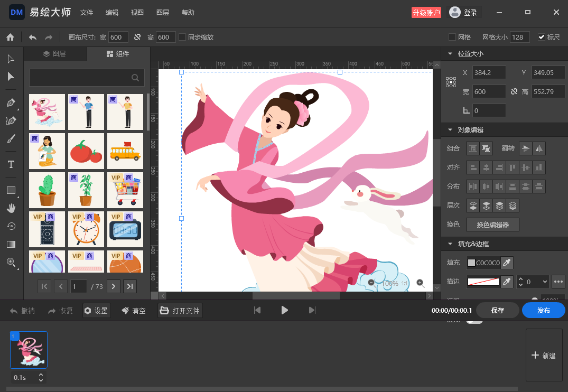Viewport: 568px width, 392px height.
Task: Click the eyedropper next to fill color
Action: [x=507, y=263]
